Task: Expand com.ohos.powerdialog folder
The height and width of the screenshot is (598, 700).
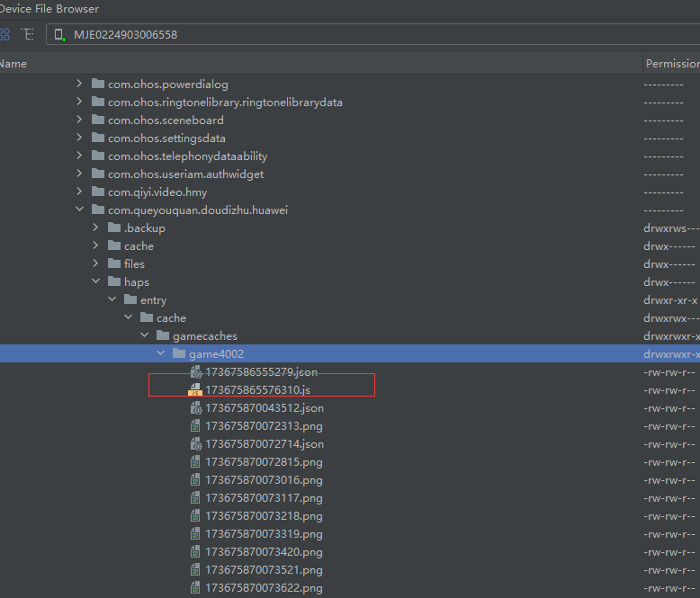Action: click(x=79, y=84)
